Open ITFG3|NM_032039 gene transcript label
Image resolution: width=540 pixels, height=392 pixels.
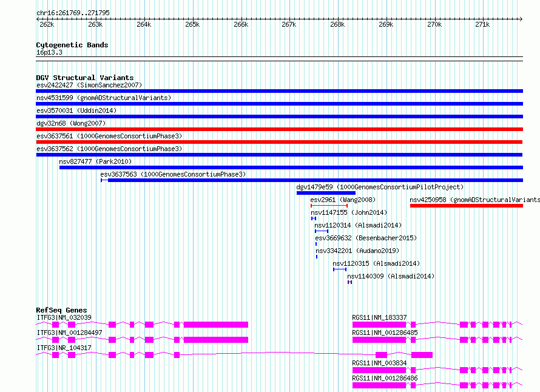[64, 317]
